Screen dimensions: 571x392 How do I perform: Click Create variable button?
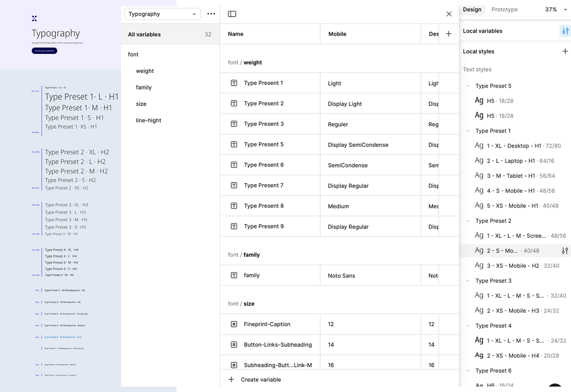tap(261, 380)
